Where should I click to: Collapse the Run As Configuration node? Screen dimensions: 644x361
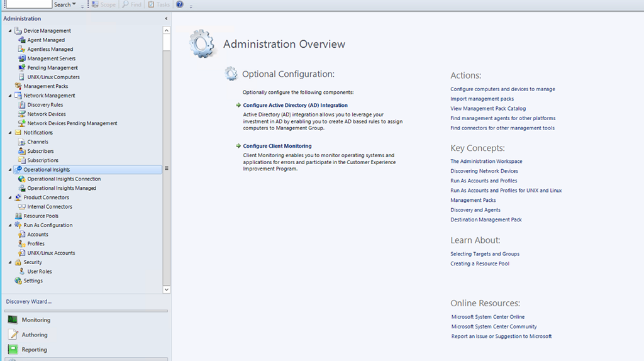pyautogui.click(x=9, y=225)
